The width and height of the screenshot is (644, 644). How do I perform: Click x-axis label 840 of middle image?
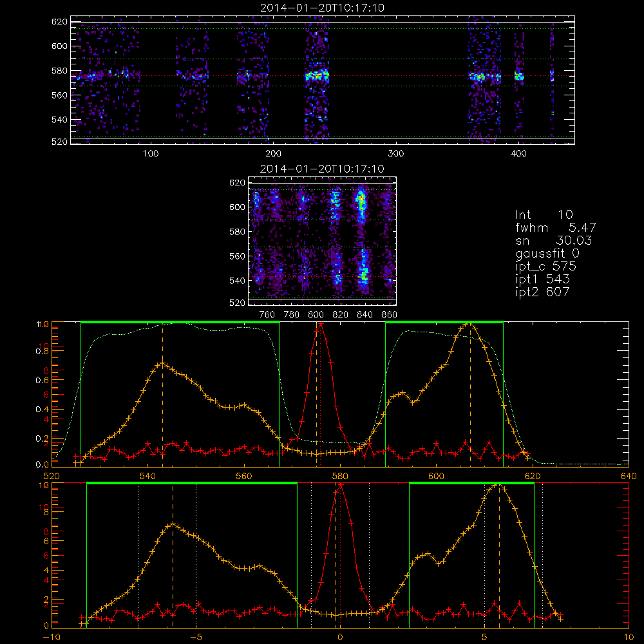(x=365, y=315)
